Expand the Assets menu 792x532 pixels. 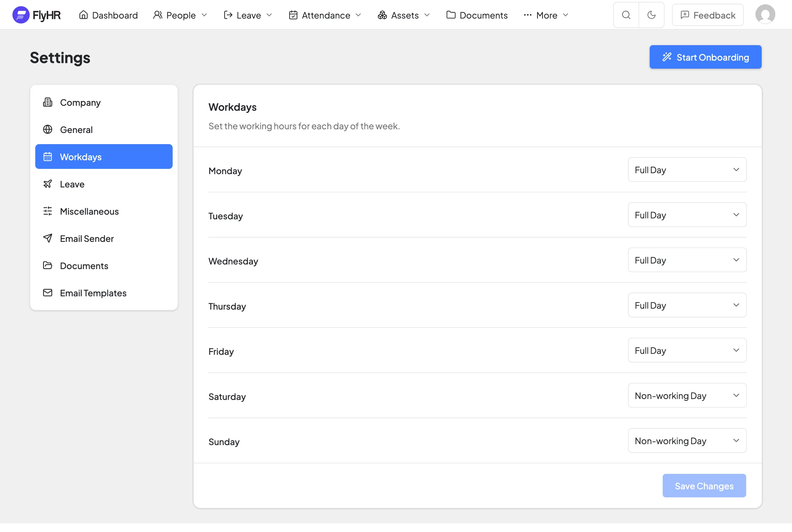403,15
